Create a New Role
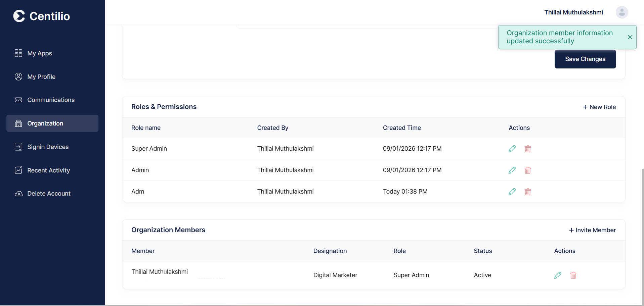The image size is (644, 306). tap(599, 107)
